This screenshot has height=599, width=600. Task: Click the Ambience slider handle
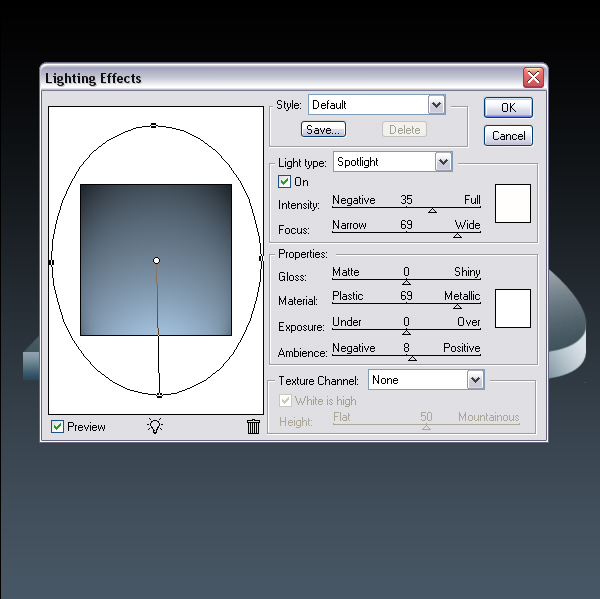pyautogui.click(x=412, y=358)
